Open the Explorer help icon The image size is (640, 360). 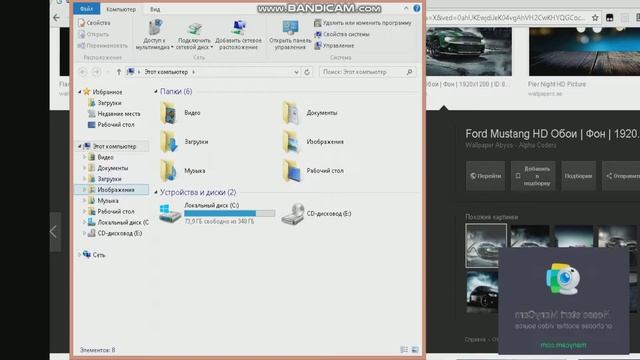tap(416, 8)
